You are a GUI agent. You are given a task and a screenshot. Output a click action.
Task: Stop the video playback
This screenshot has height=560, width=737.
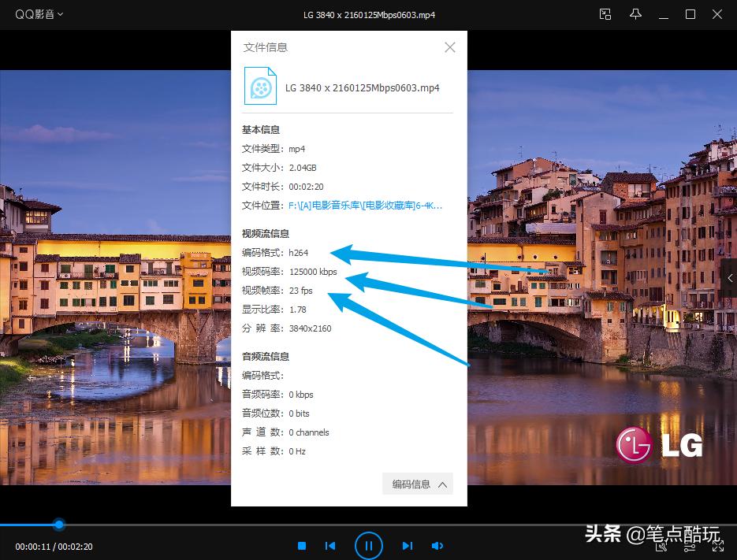pos(302,546)
